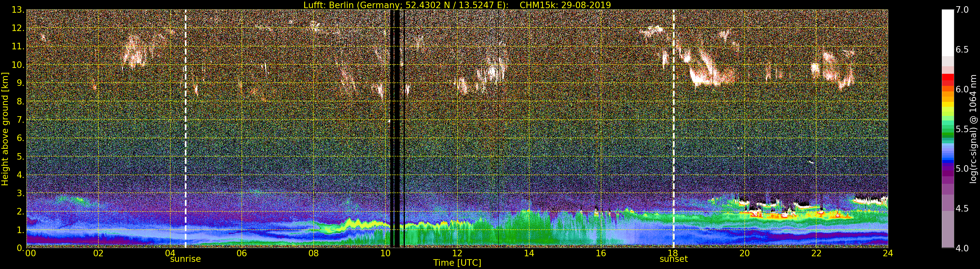Image resolution: width=980 pixels, height=269 pixels.
Task: Click the x-axis tick label '24'
Action: pos(888,253)
